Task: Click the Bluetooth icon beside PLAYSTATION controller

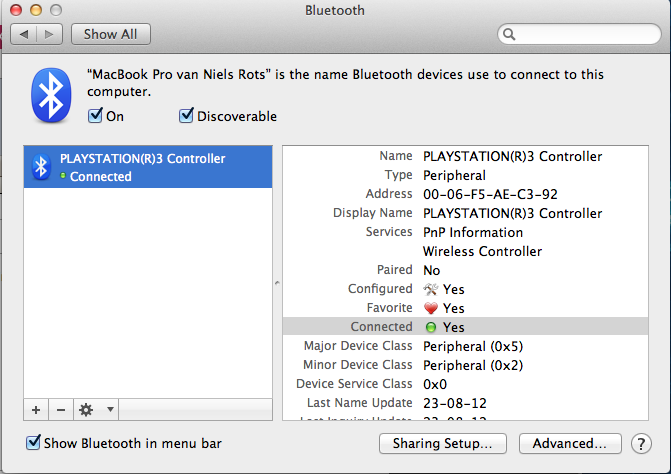Action: tap(41, 167)
